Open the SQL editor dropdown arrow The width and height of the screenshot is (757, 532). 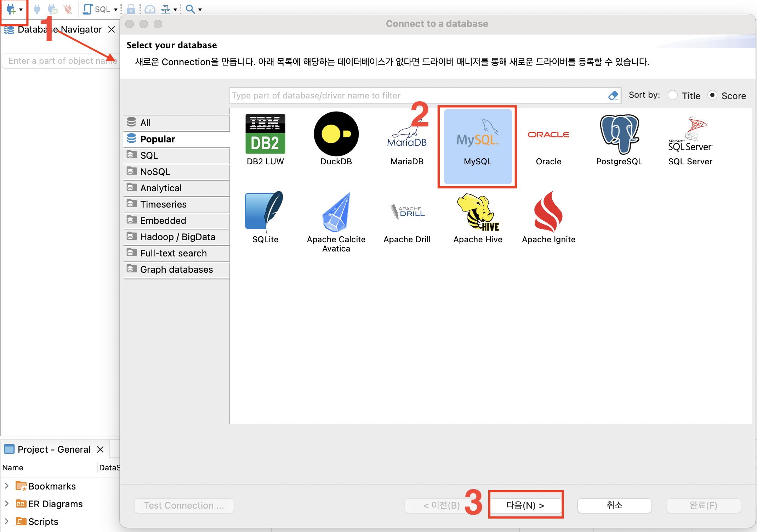pyautogui.click(x=115, y=10)
